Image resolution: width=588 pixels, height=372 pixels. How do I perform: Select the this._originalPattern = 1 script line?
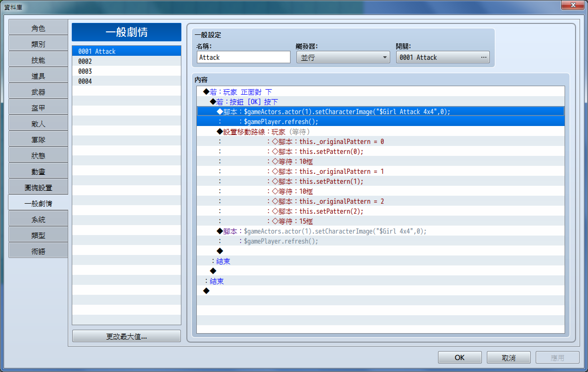point(381,171)
